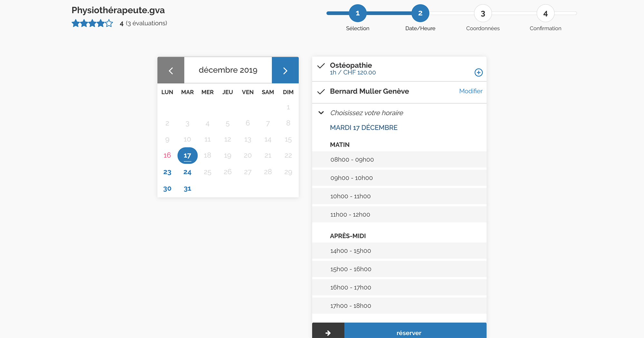
Task: Open step 3 Coordonnées
Action: 483,14
